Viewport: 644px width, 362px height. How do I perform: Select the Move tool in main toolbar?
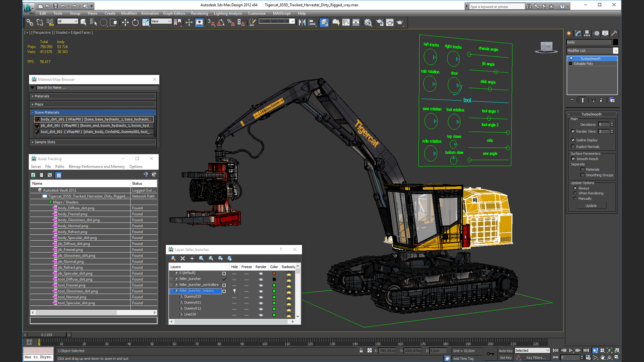pos(125,22)
